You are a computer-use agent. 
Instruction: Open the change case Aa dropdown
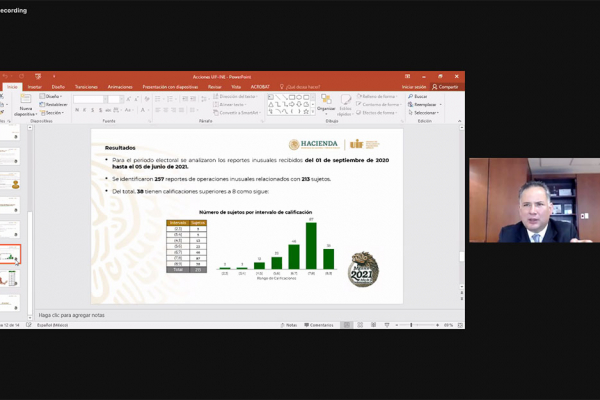coord(129,110)
